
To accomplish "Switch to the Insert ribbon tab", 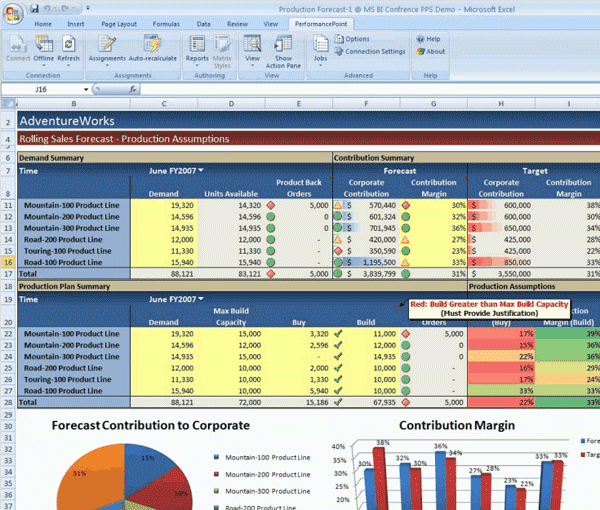I will (76, 24).
